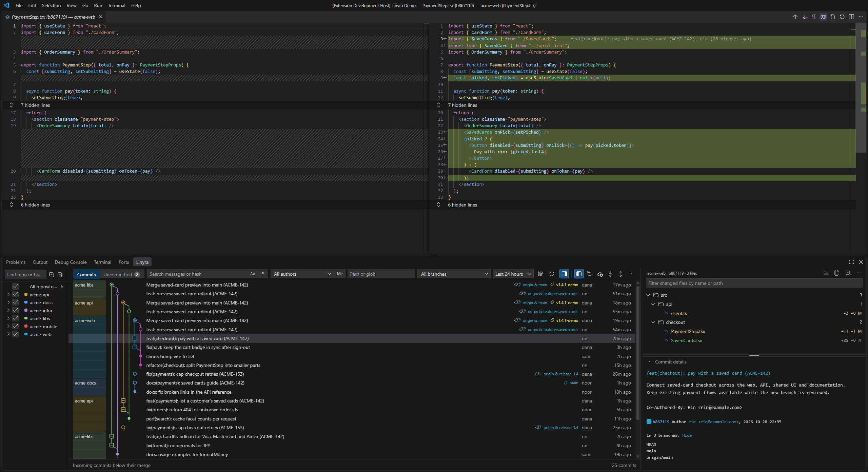Click the push up-arrow icon
The image size is (868, 472).
point(621,274)
